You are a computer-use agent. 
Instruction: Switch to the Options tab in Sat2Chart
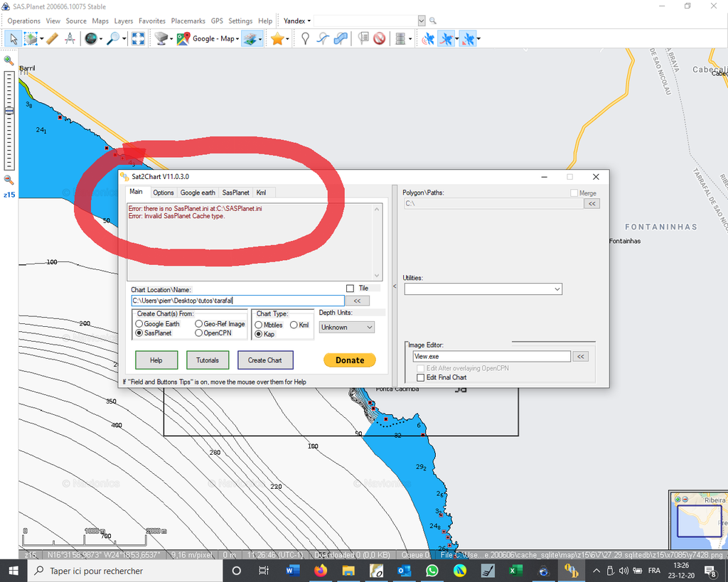coord(164,193)
